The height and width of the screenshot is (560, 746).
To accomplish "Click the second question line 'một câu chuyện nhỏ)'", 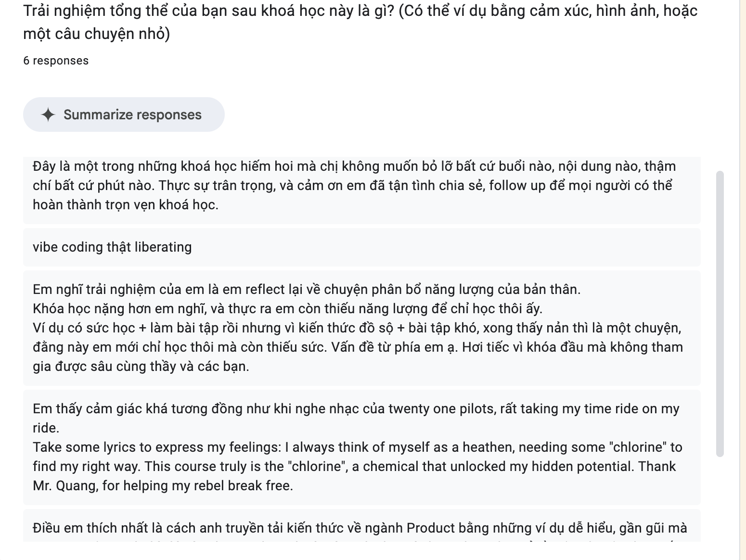I will 97,34.
